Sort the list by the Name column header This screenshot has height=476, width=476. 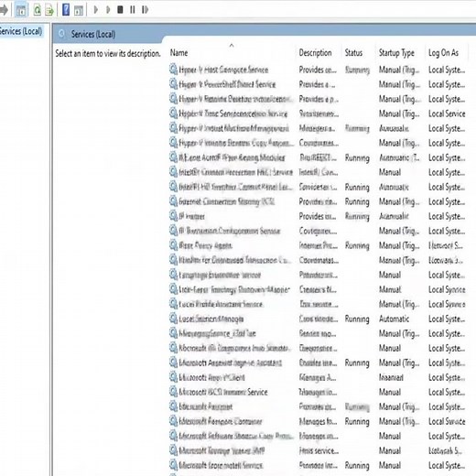[178, 53]
